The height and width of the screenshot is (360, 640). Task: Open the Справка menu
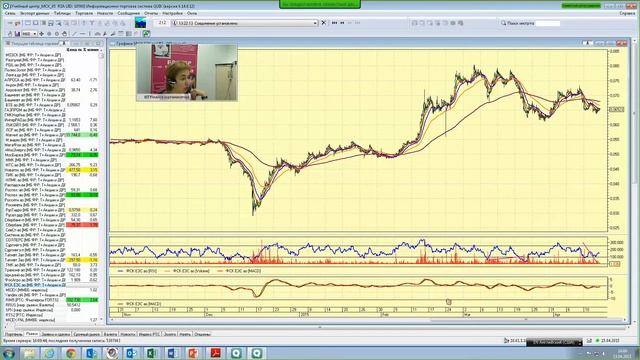click(x=627, y=13)
